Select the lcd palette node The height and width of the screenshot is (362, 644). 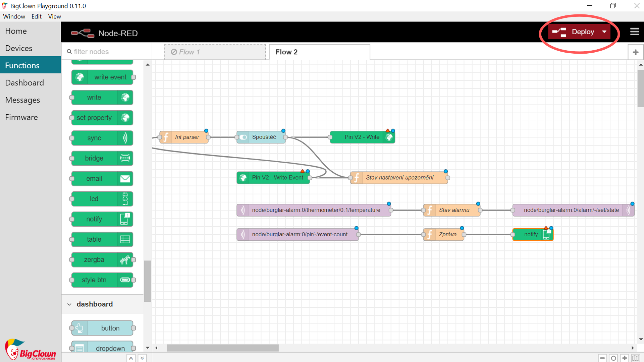pos(102,199)
